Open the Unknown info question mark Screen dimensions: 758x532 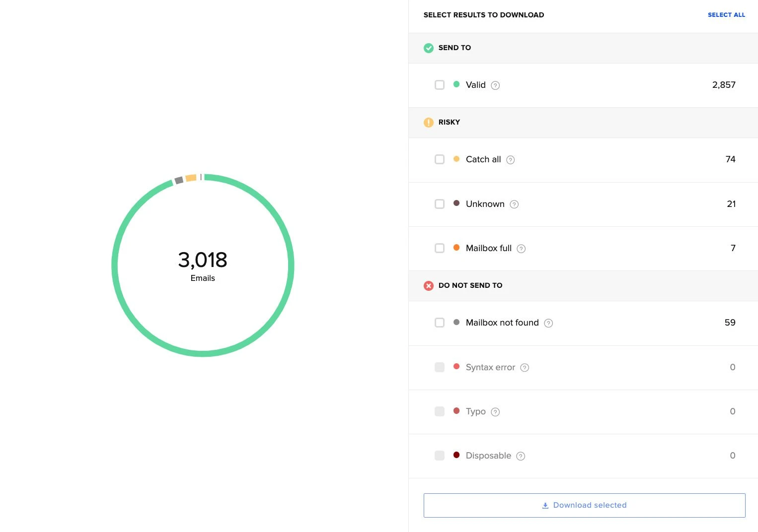[514, 204]
